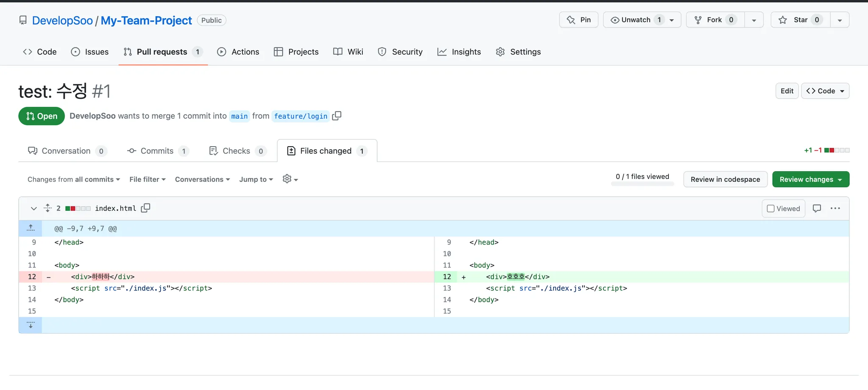Fork the My-Team-Project repository

[x=715, y=20]
